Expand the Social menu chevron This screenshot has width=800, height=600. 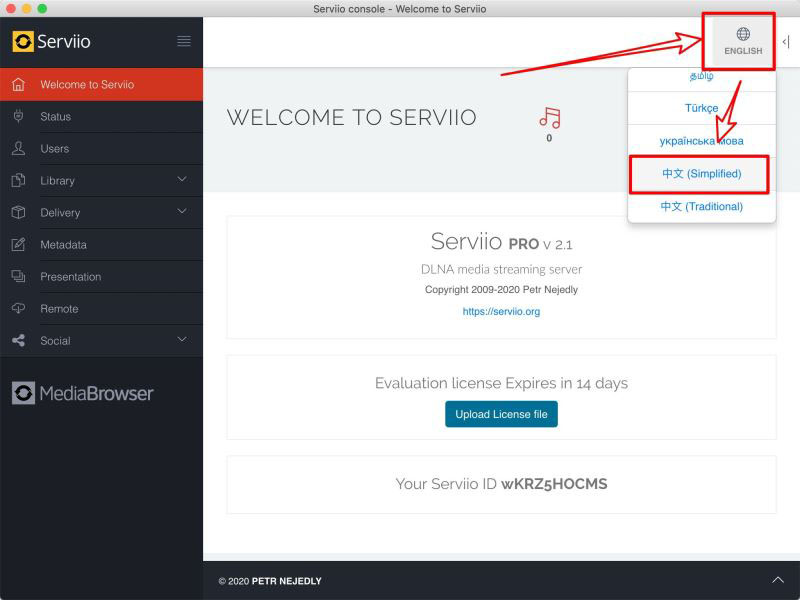tap(182, 339)
